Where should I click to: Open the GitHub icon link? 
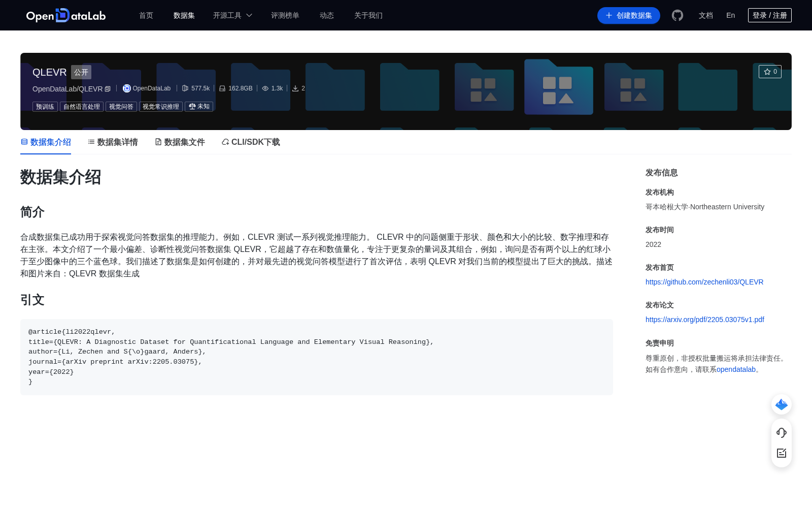click(678, 15)
